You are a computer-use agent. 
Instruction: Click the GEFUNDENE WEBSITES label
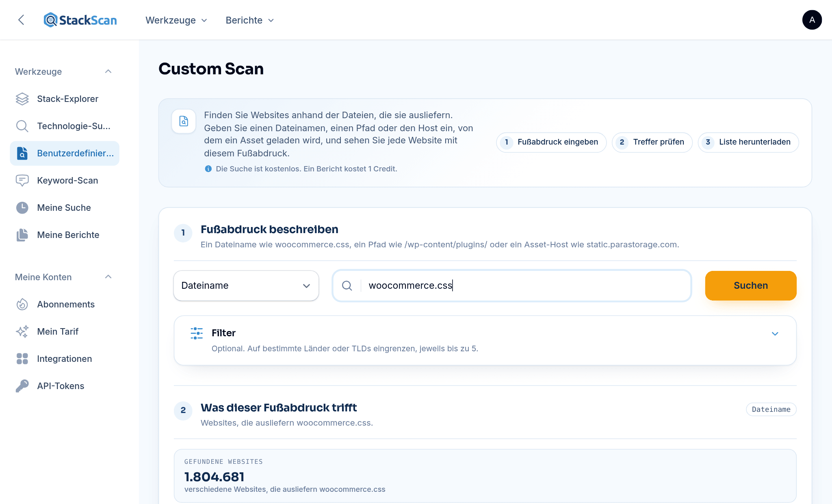pyautogui.click(x=223, y=462)
